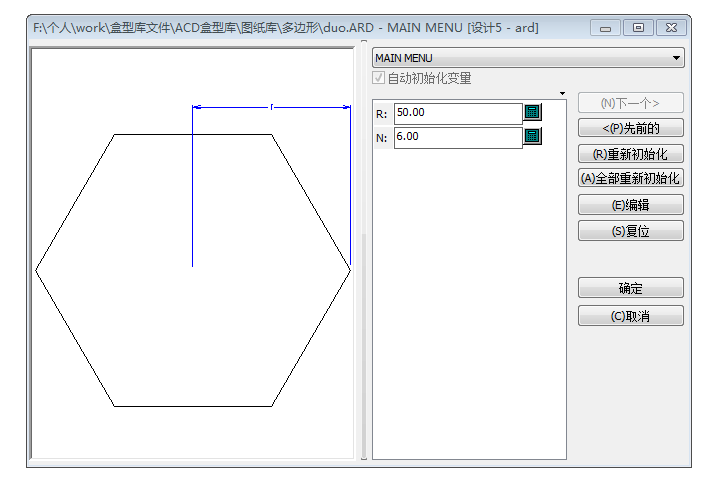Click the (R)重新初始化 button
Viewport: 720px width, 497px height.
[x=630, y=154]
